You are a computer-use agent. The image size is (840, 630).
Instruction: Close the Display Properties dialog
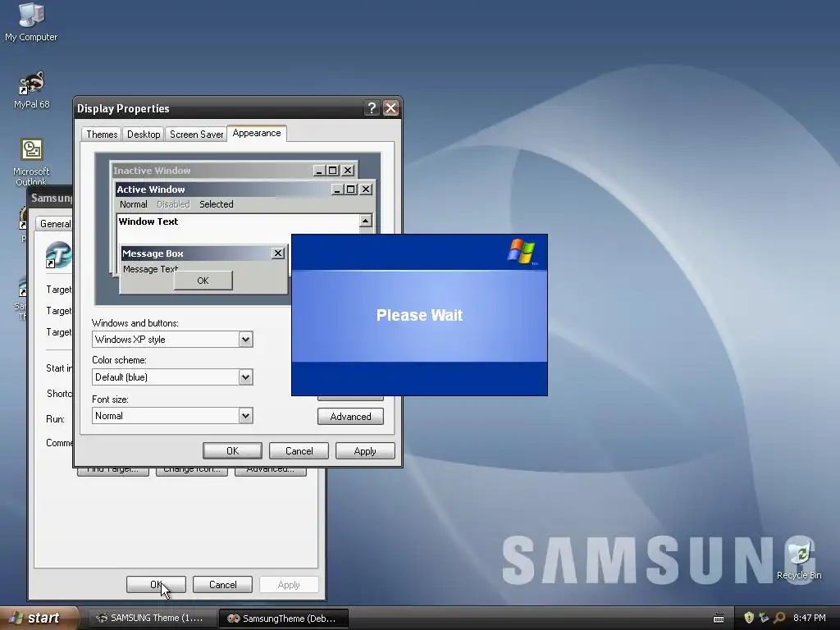point(391,108)
